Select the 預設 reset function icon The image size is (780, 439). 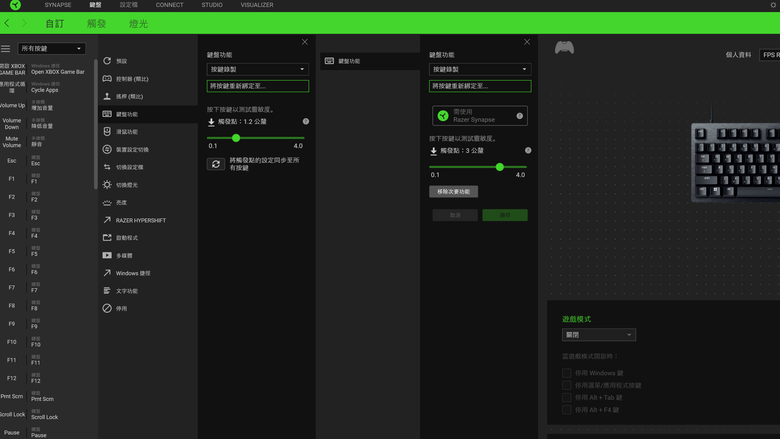click(107, 61)
